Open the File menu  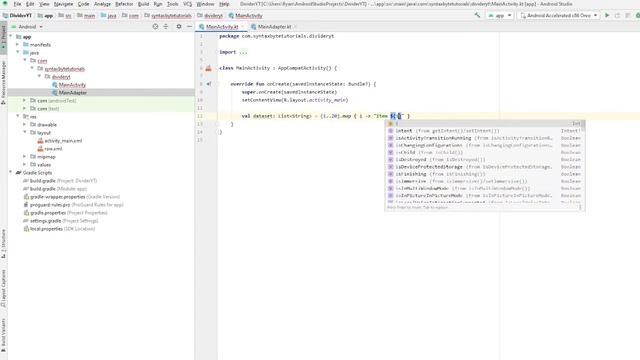point(17,4)
